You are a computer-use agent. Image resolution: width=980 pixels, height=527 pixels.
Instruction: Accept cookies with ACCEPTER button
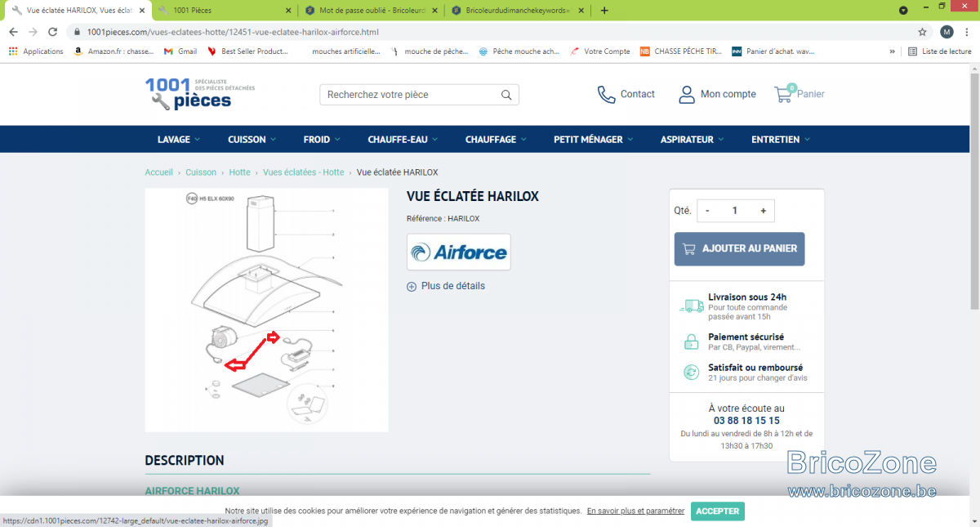pos(717,511)
